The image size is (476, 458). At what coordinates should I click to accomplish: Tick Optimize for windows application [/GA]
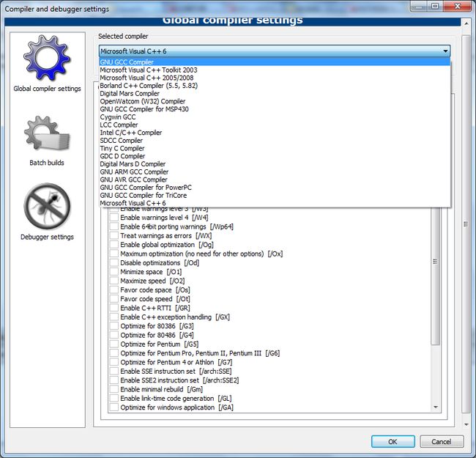click(114, 407)
